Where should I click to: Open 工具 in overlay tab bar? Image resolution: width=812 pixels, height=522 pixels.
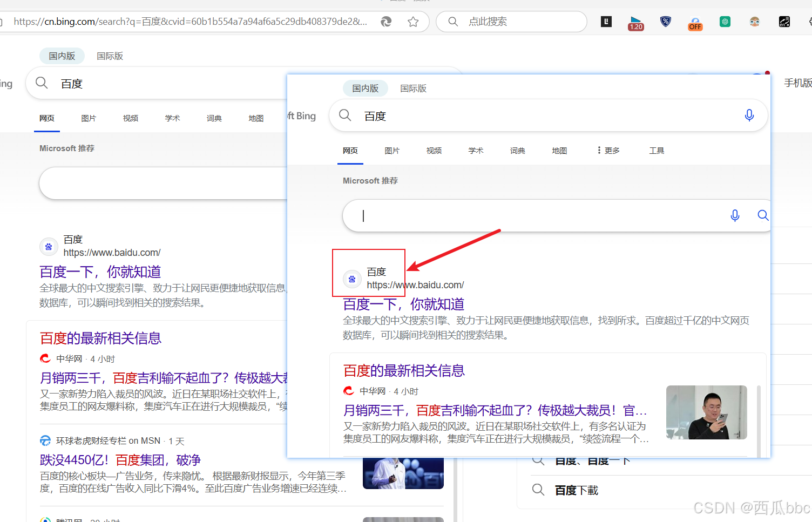[x=657, y=151]
